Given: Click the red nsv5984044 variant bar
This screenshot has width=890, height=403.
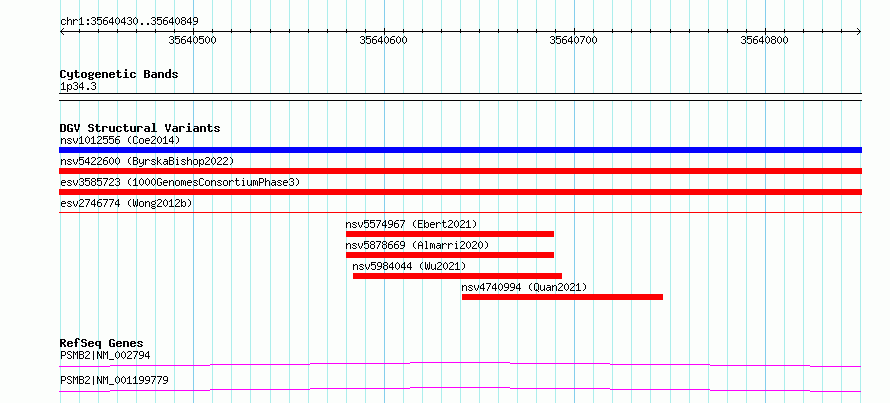Looking at the screenshot, I should tap(457, 276).
